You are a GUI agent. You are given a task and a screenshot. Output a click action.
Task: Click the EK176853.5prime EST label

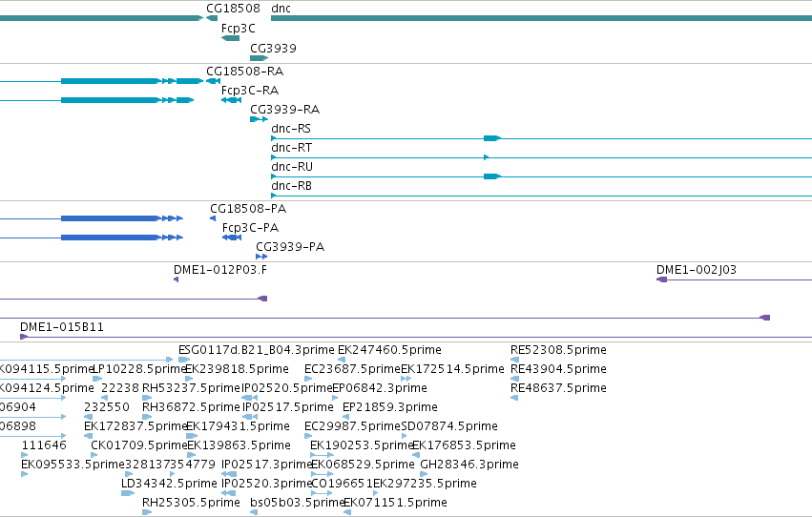[464, 445]
